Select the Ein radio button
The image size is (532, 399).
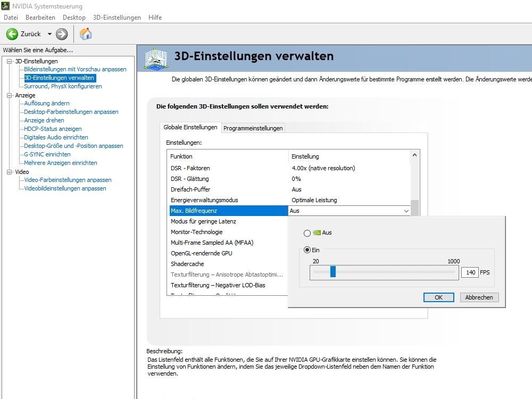tap(307, 250)
